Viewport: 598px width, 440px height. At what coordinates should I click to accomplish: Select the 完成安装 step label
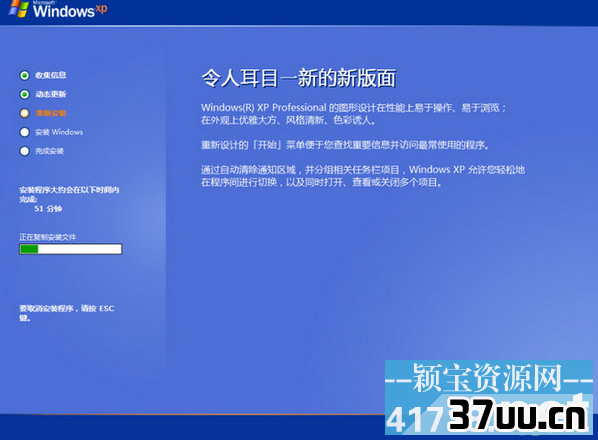coord(50,151)
